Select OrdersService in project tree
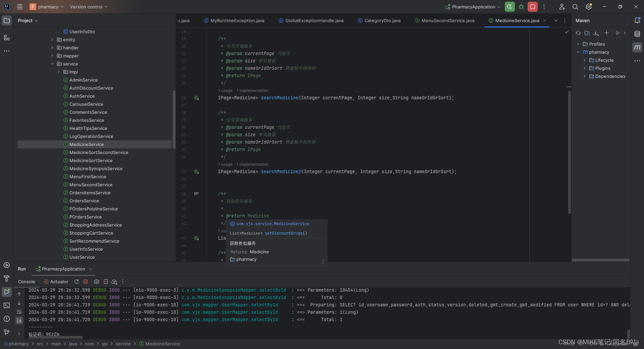The height and width of the screenshot is (349, 644). tap(84, 201)
